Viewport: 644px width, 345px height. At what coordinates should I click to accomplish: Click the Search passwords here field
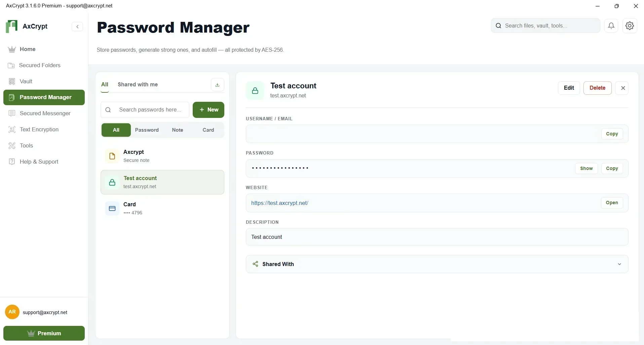click(x=145, y=110)
